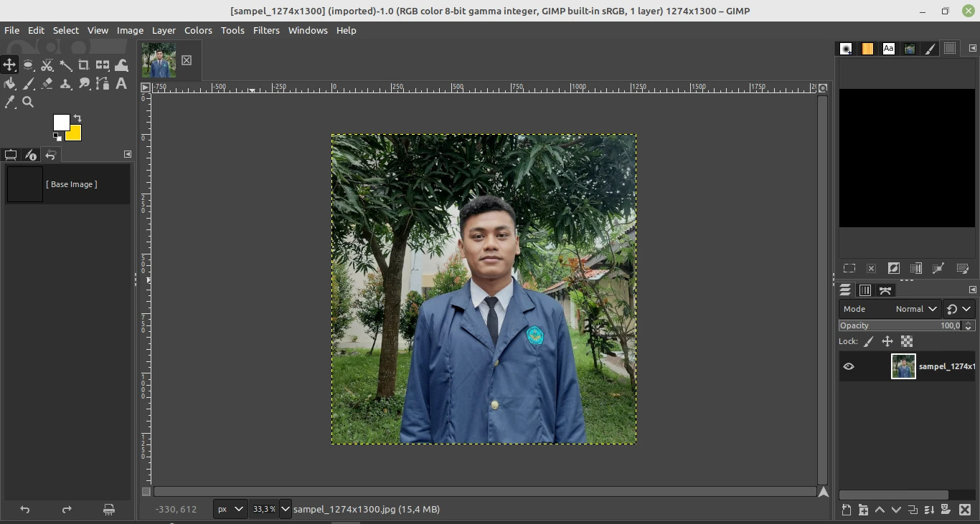Save selection to channel icon

(916, 268)
